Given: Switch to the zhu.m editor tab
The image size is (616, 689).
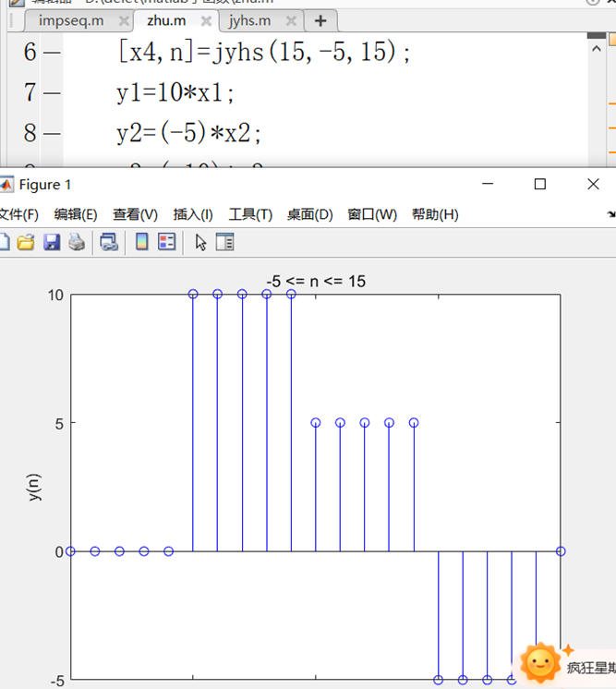Looking at the screenshot, I should tap(166, 20).
